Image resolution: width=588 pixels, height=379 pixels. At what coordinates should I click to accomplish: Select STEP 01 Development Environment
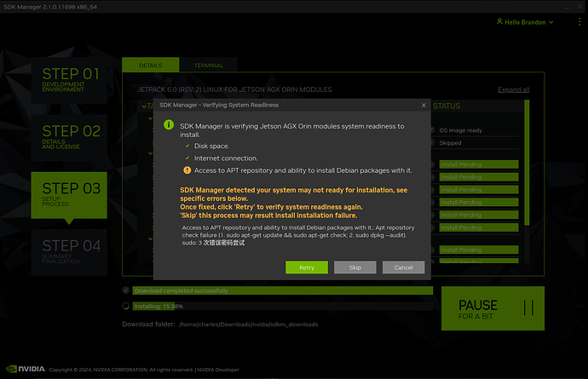tap(69, 81)
